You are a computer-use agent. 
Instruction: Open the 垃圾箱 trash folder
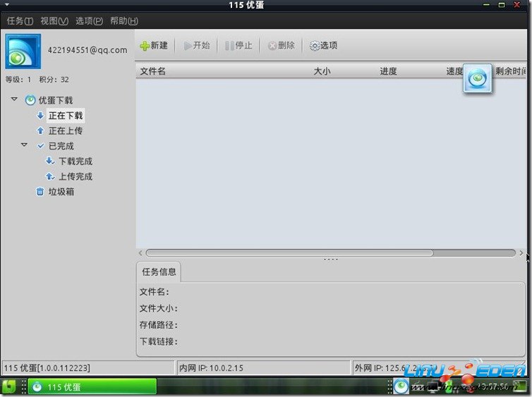pyautogui.click(x=61, y=192)
